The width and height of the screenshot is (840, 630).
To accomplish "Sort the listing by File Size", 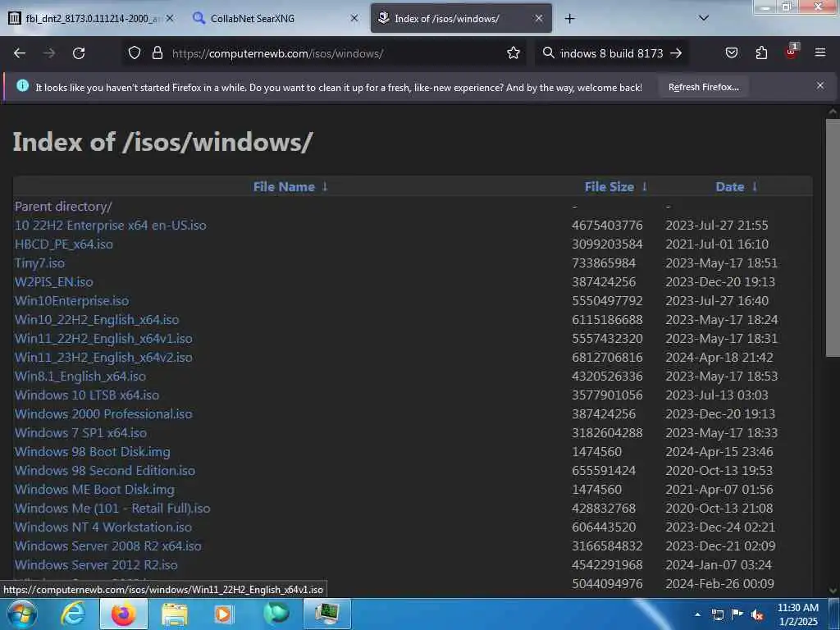I will pyautogui.click(x=615, y=186).
